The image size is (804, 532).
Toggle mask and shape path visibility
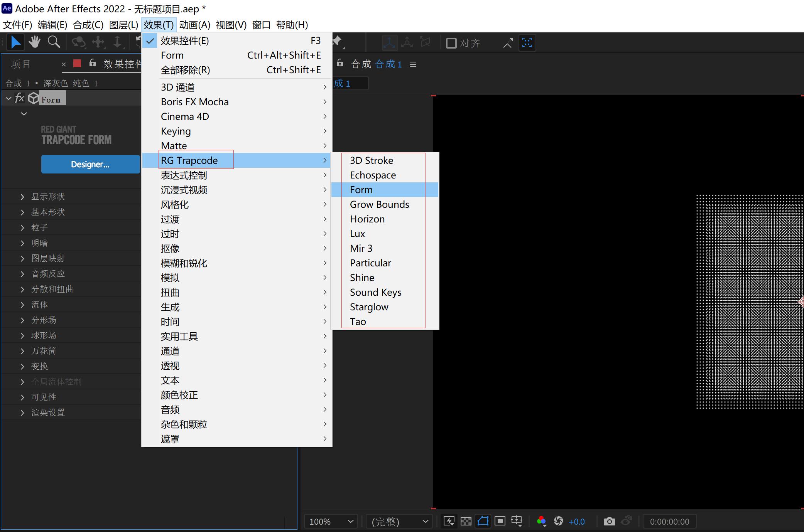483,521
